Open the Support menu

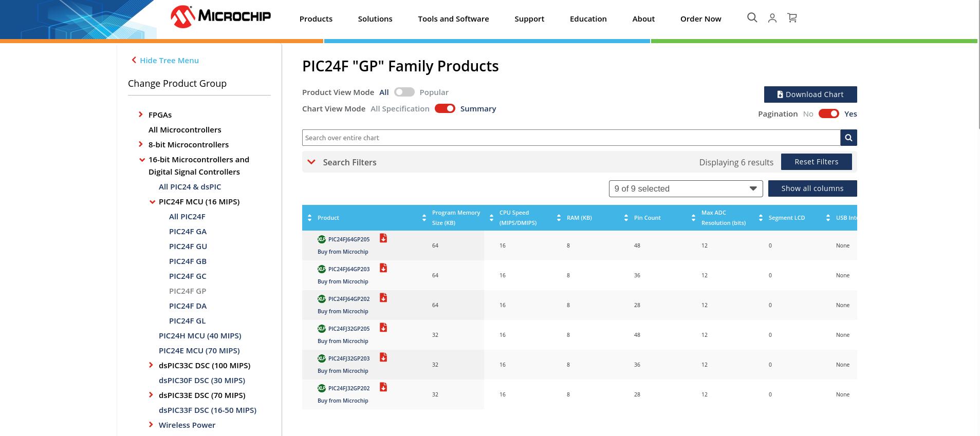point(529,18)
